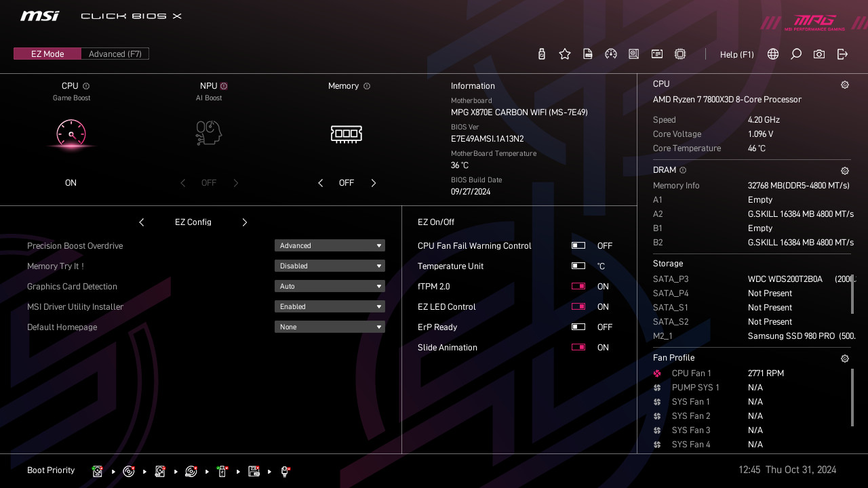Image resolution: width=868 pixels, height=488 pixels.
Task: Click CPU Game Boost ON label
Action: pyautogui.click(x=71, y=183)
